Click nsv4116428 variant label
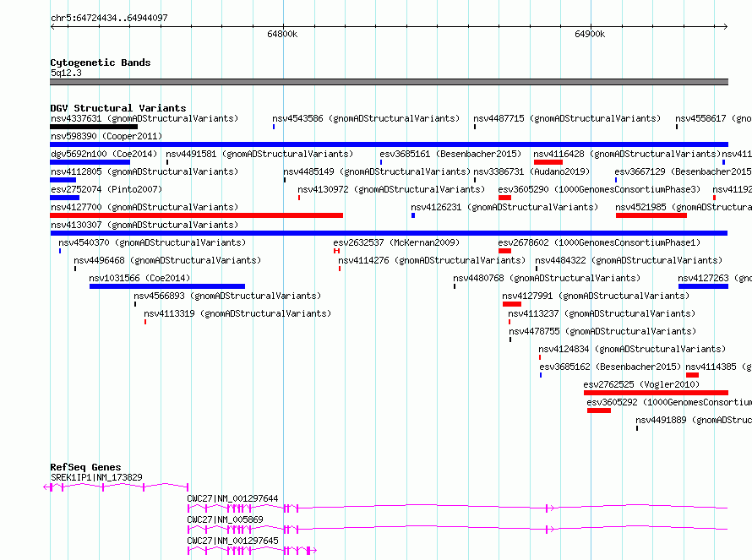752x560 pixels. tap(627, 154)
